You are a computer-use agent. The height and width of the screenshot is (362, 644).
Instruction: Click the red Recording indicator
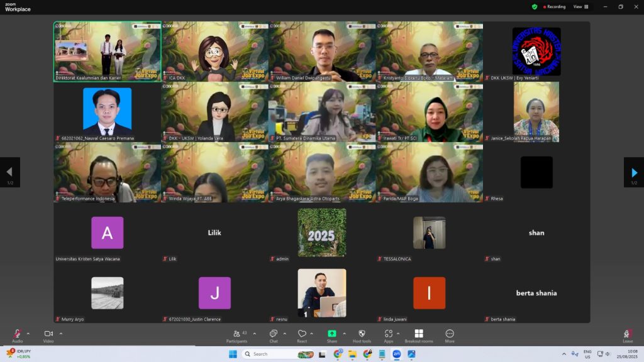(x=555, y=7)
